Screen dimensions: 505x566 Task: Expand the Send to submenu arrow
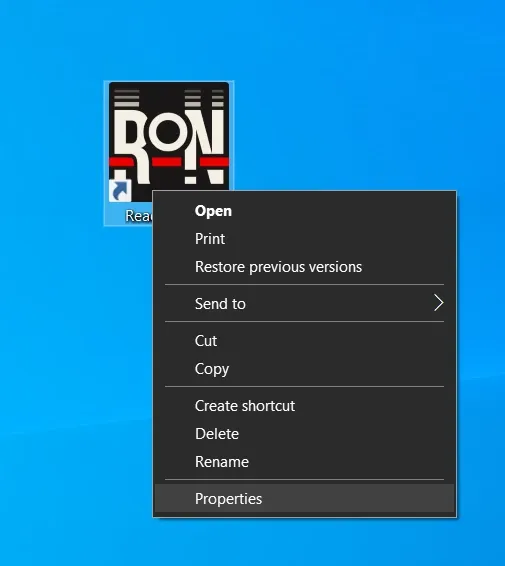click(438, 303)
